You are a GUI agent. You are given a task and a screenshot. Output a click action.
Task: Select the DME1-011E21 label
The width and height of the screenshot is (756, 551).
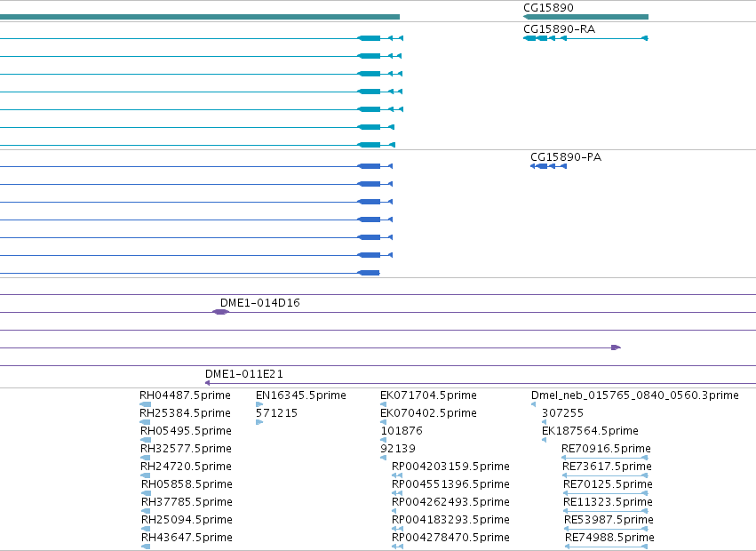tap(244, 374)
